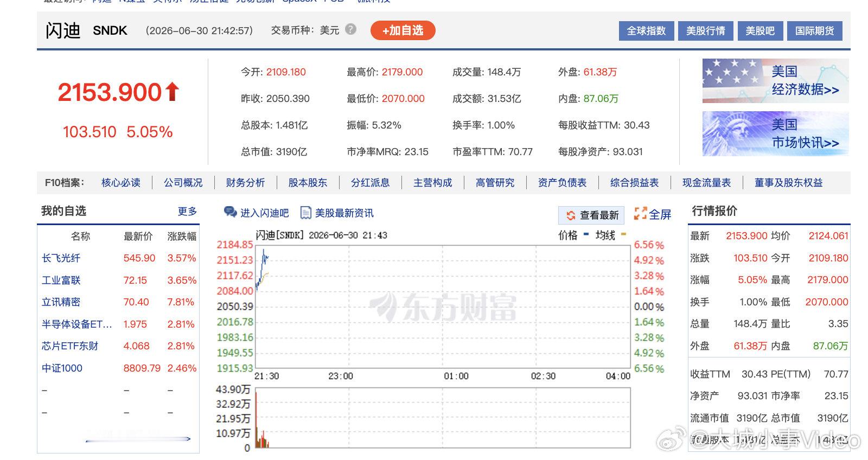Click 美股最新资讯 link text

point(344,213)
